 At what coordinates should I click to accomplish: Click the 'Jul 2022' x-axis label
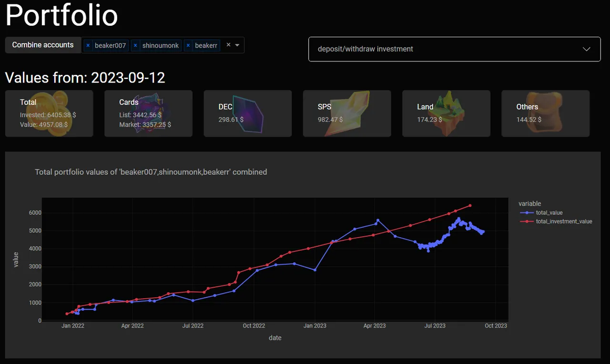point(193,326)
